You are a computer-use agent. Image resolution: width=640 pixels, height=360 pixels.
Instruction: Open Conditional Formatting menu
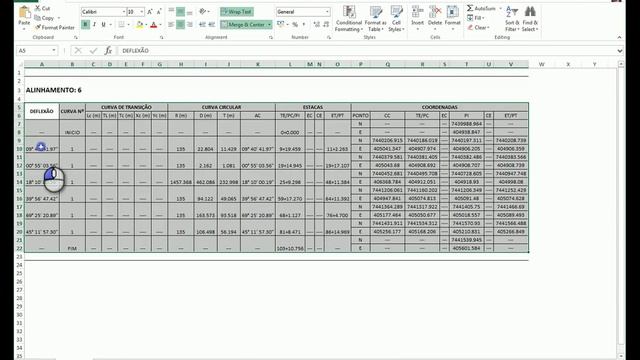pyautogui.click(x=349, y=19)
